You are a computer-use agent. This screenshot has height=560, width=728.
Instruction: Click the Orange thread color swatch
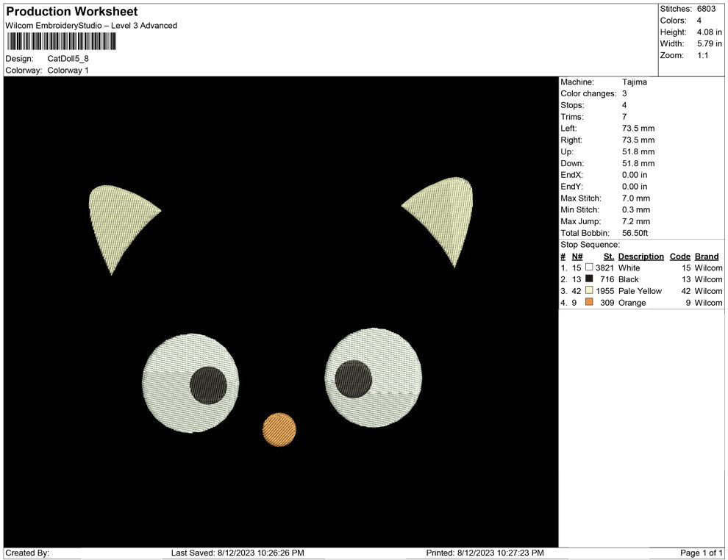point(589,302)
